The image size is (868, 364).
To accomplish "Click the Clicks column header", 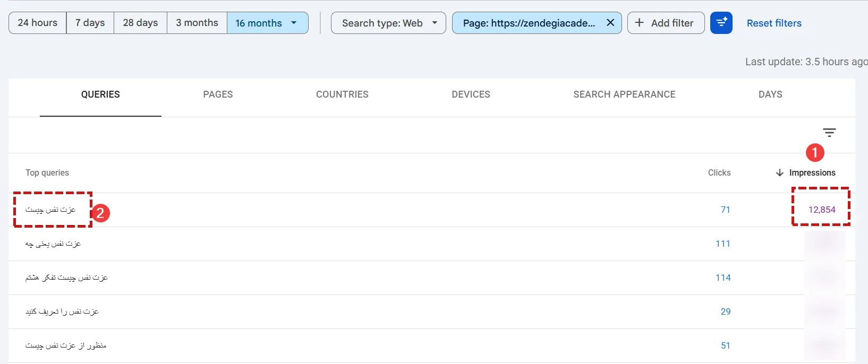I will point(719,173).
